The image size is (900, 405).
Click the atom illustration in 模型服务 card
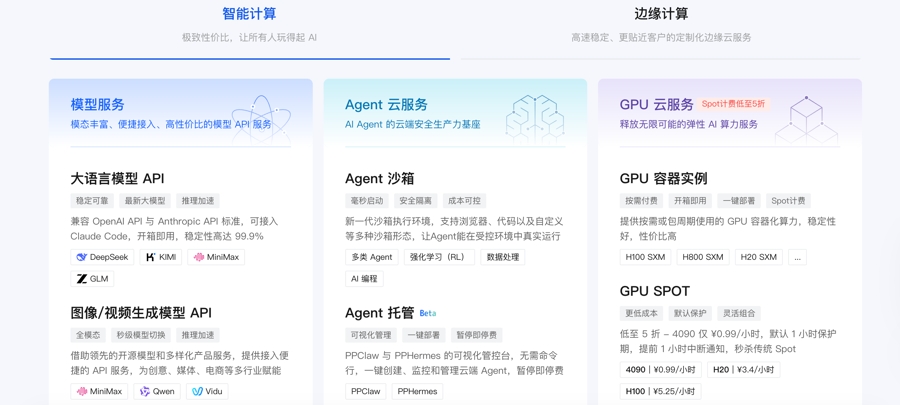point(260,118)
